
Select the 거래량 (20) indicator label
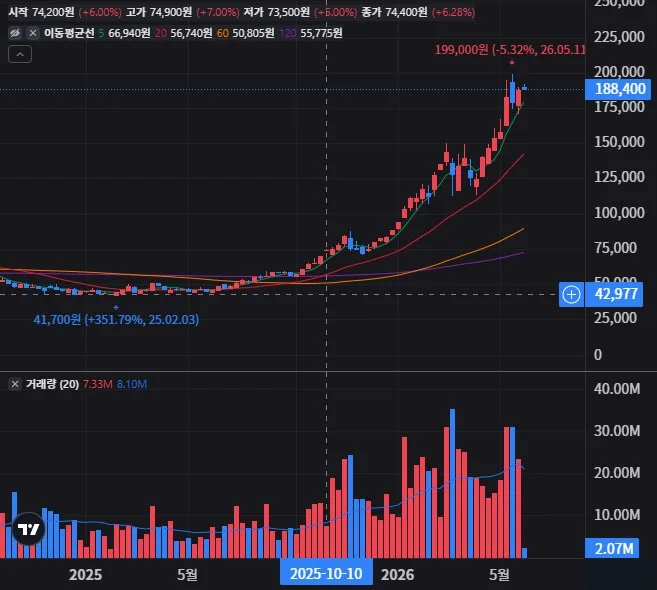[x=52, y=384]
